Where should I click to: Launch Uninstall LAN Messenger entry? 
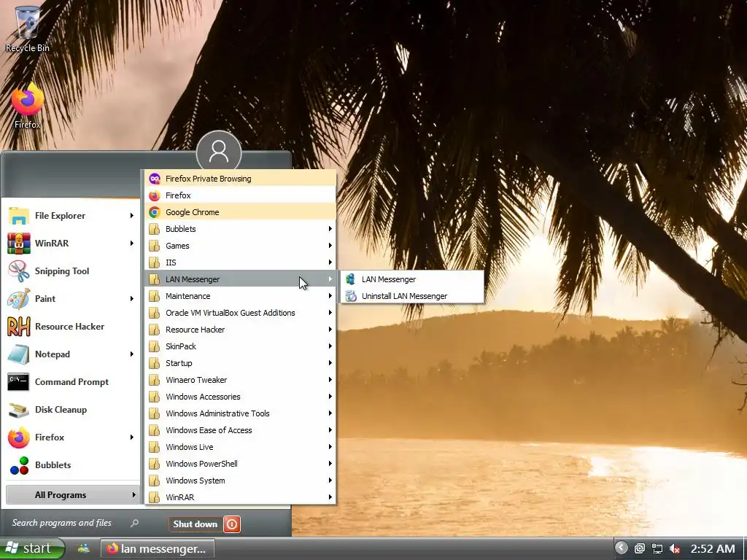click(412, 296)
